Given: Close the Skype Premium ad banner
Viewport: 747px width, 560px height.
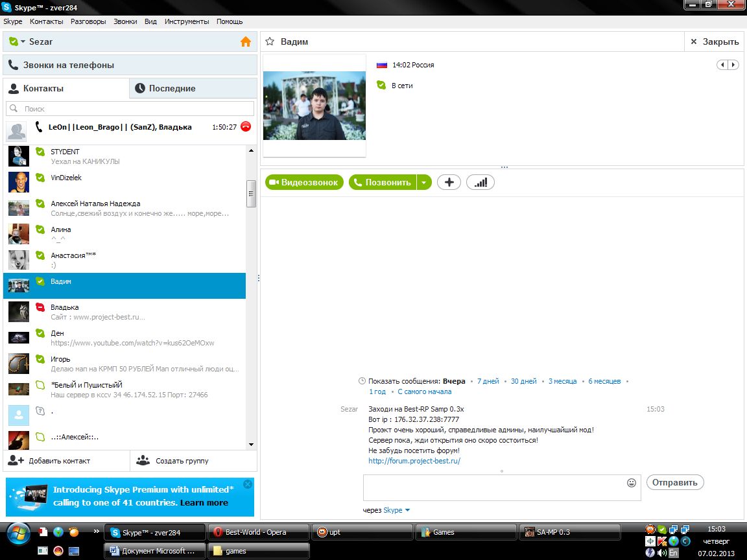Looking at the screenshot, I should point(248,484).
